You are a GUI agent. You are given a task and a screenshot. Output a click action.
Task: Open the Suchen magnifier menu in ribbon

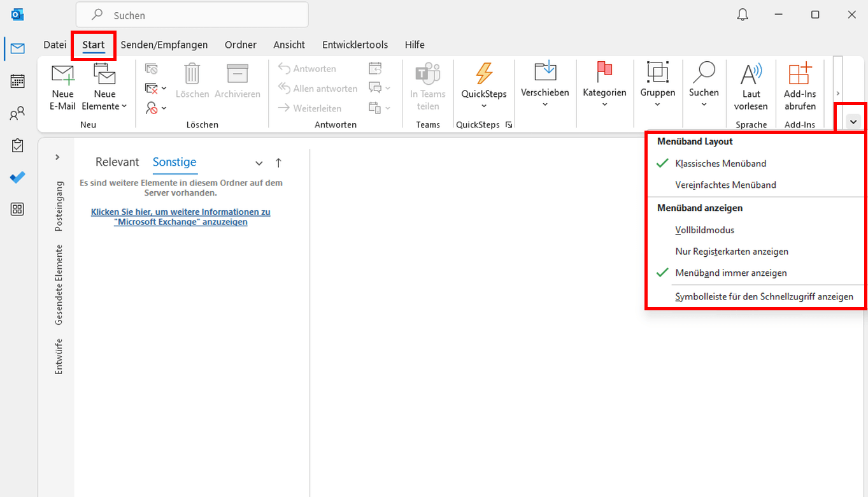[704, 85]
